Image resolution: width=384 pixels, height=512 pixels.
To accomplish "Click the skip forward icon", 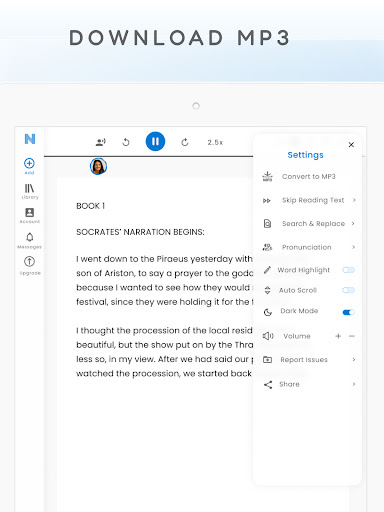I will [x=185, y=142].
